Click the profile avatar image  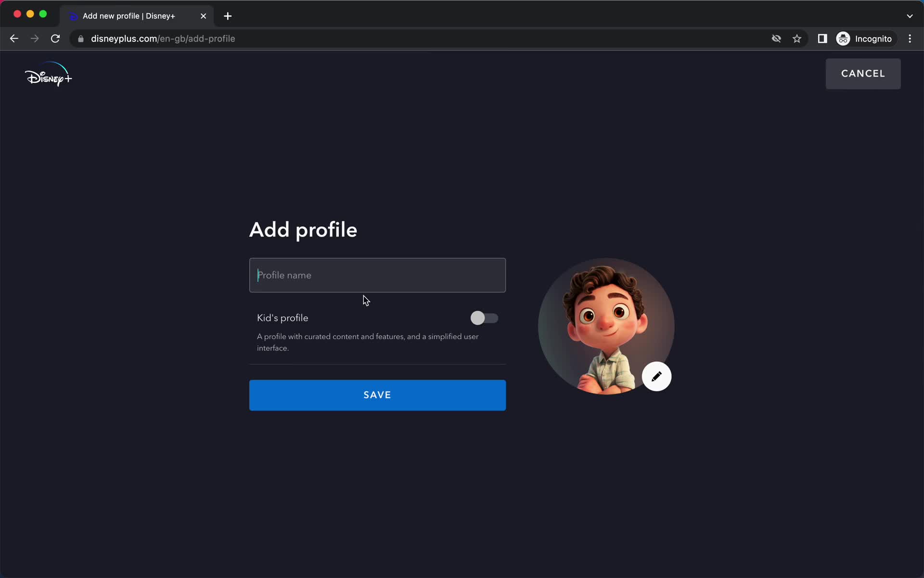click(606, 326)
